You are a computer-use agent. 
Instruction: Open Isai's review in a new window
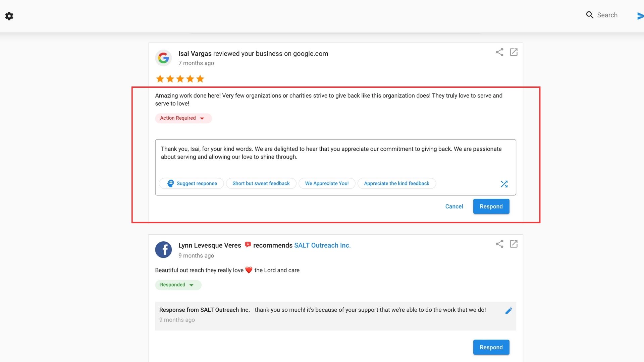pyautogui.click(x=514, y=52)
